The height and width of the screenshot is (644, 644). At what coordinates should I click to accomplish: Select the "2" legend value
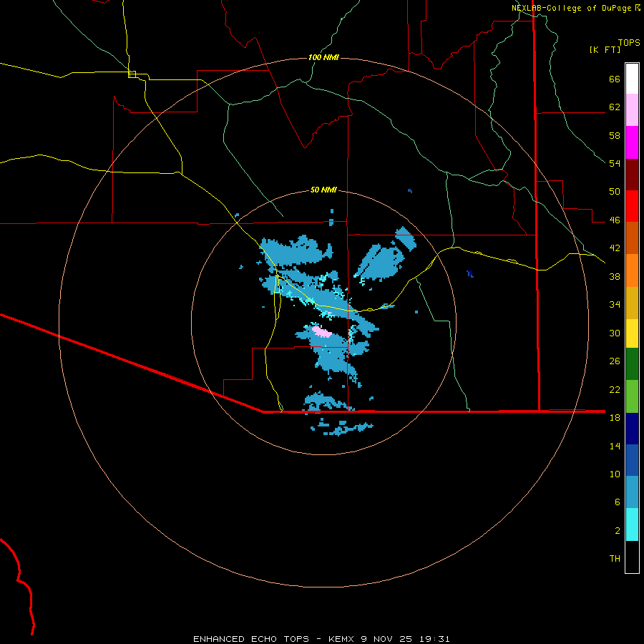617,531
